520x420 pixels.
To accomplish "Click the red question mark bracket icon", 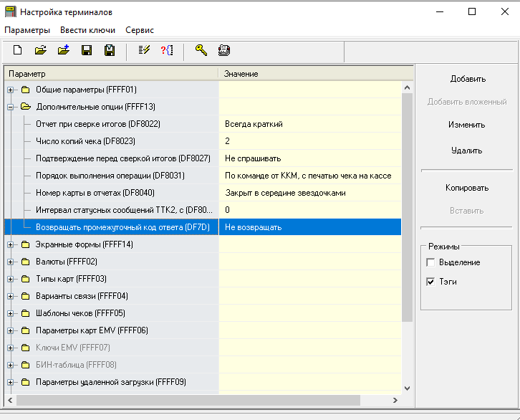I will click(x=167, y=50).
